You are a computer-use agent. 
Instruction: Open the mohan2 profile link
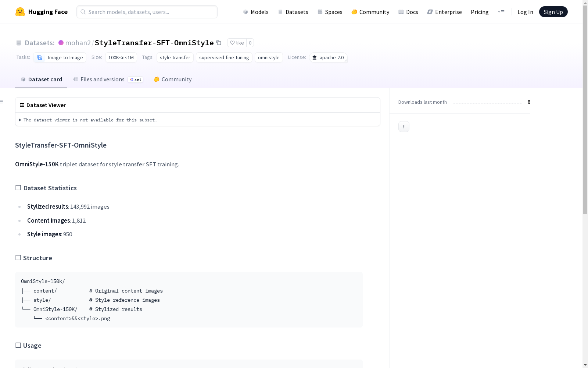[x=78, y=43]
